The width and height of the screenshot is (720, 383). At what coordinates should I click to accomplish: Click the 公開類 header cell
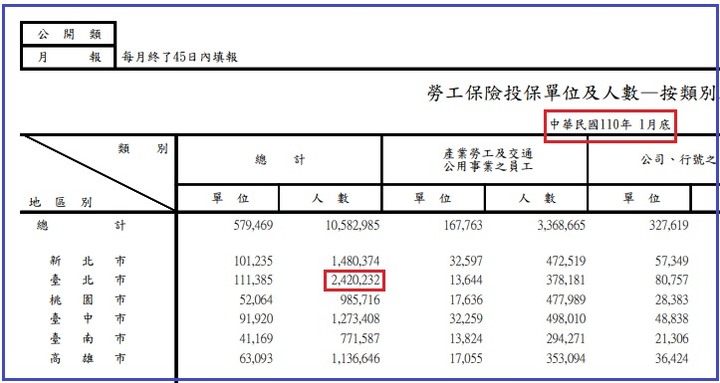[x=68, y=34]
